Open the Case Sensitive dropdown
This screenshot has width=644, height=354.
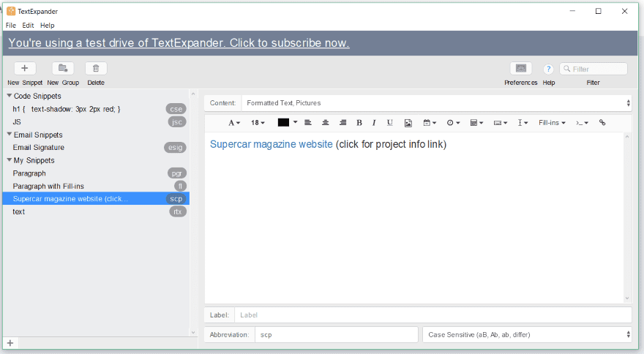click(x=526, y=334)
